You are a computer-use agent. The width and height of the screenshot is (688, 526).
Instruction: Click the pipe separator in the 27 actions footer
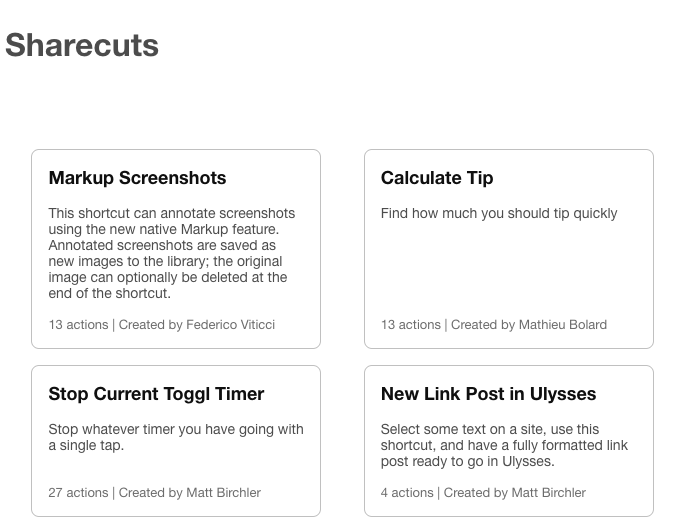pos(113,493)
